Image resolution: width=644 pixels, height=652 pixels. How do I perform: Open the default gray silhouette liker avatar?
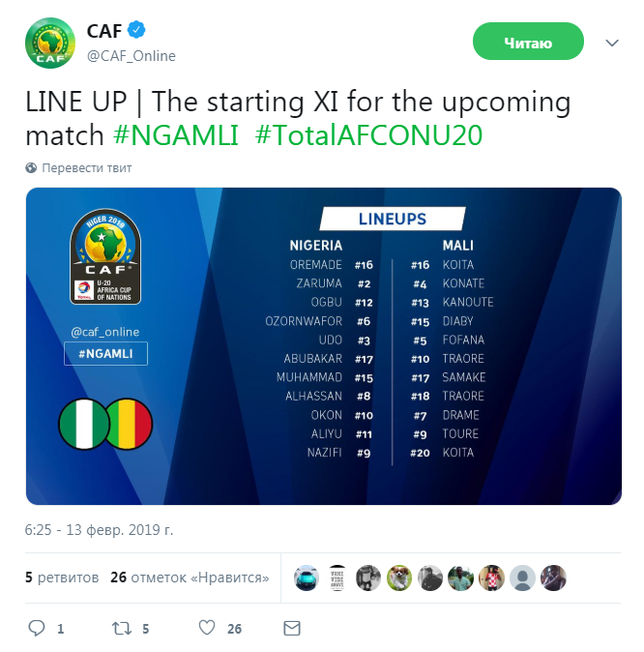tap(522, 578)
